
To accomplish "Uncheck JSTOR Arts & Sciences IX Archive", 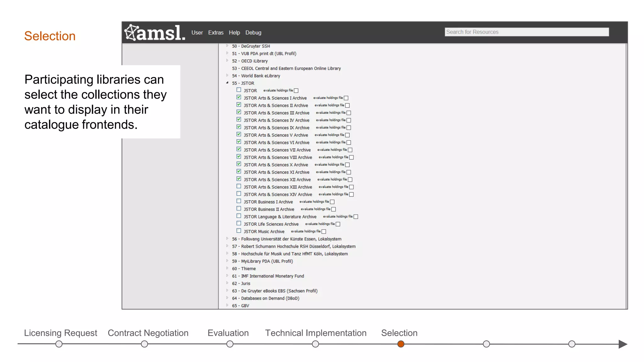I will [239, 127].
